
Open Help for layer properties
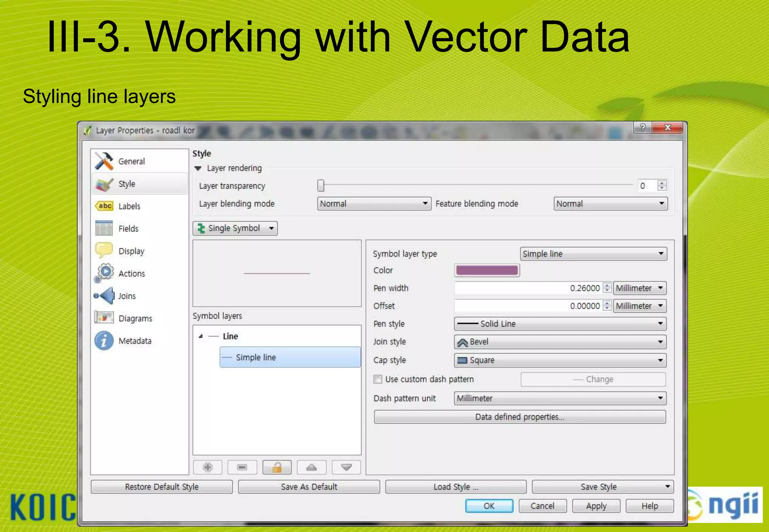650,506
